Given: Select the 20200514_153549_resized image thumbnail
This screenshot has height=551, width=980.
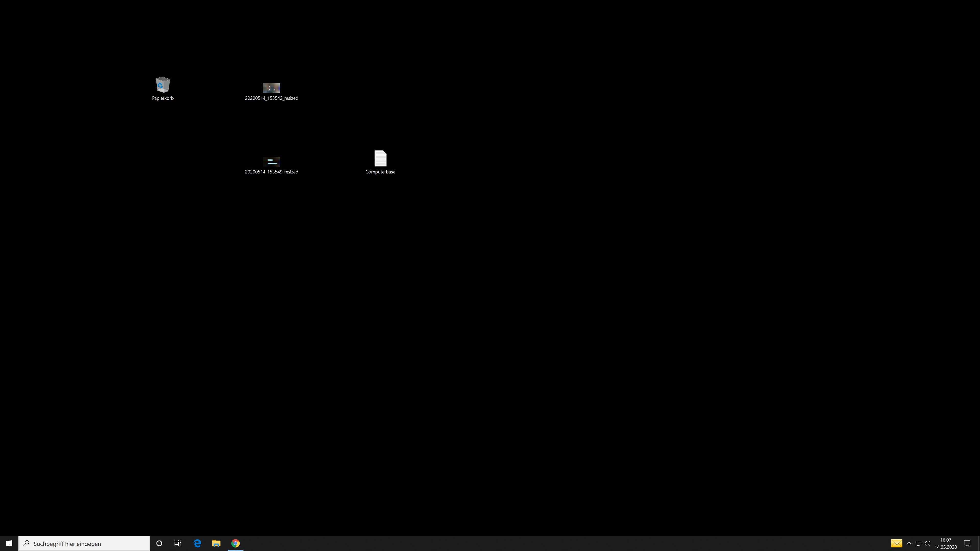Looking at the screenshot, I should coord(271,162).
